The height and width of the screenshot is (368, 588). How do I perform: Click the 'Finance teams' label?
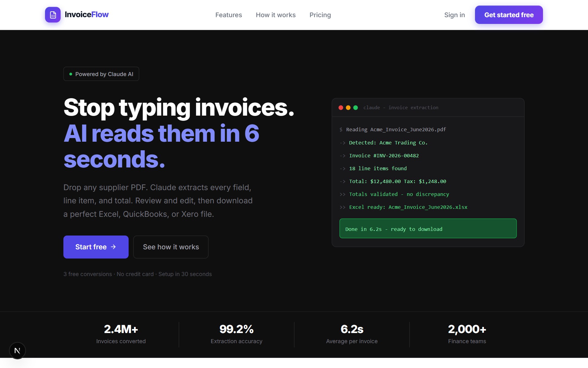(467, 341)
